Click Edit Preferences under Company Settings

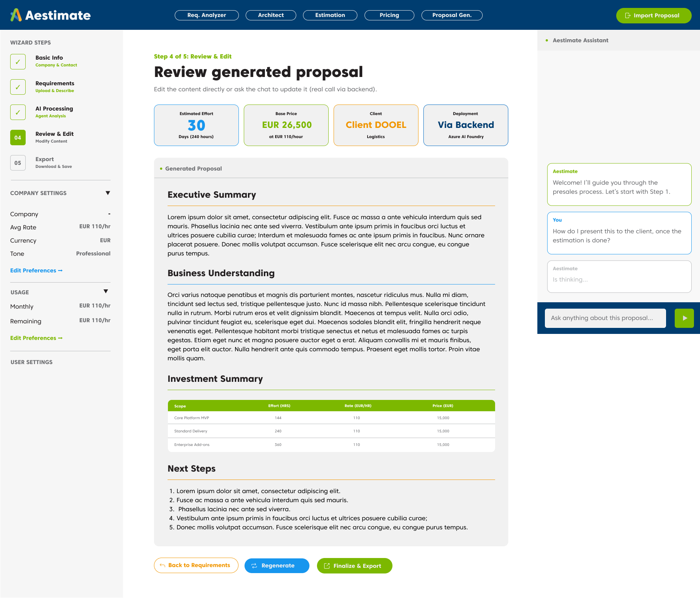36,271
